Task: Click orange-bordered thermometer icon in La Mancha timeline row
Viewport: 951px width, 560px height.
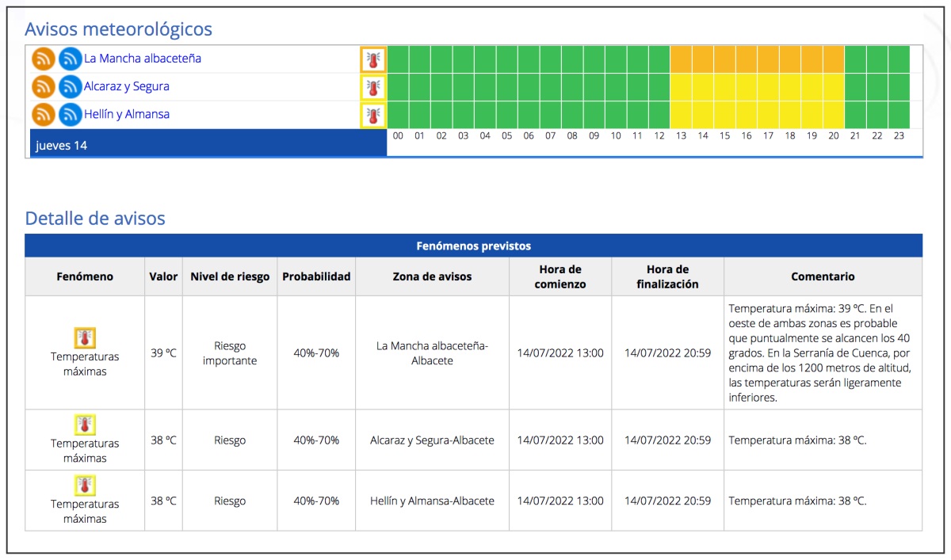Action: click(373, 59)
